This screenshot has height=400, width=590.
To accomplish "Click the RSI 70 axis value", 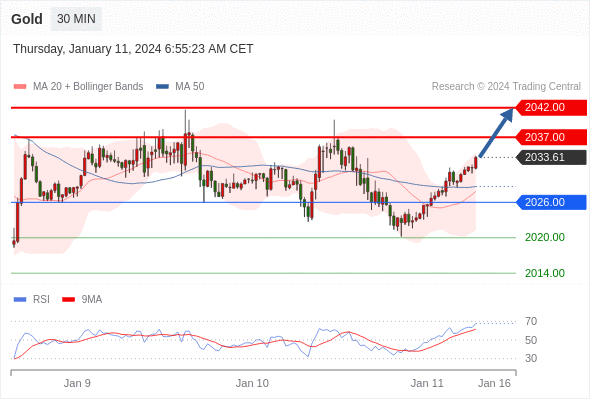I will tap(531, 321).
